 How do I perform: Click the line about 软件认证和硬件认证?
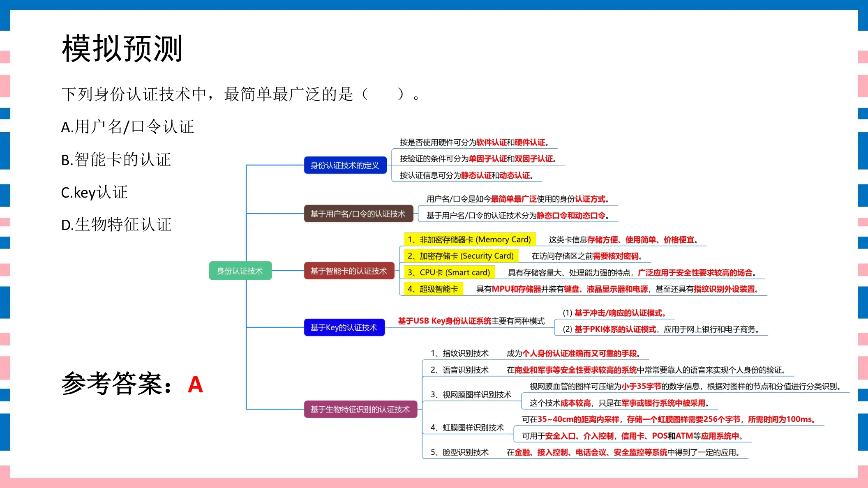pos(474,143)
